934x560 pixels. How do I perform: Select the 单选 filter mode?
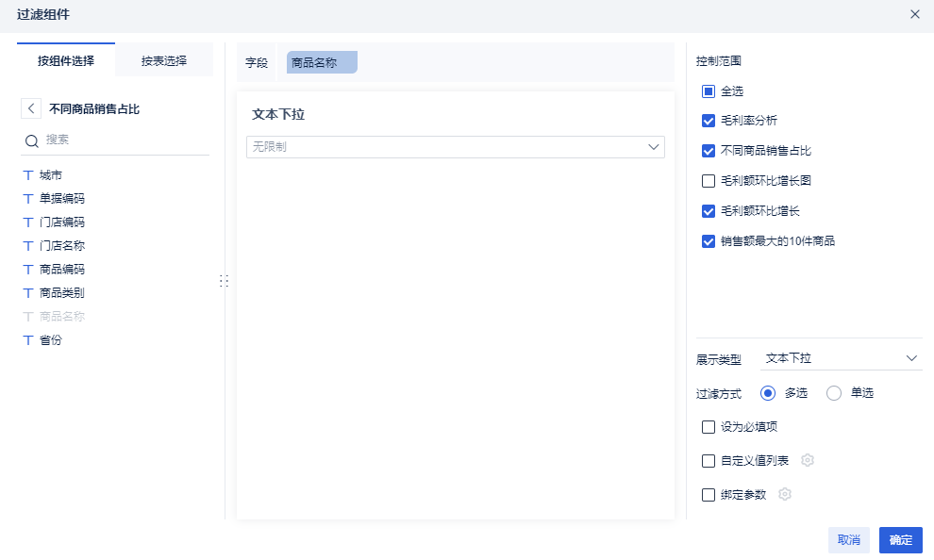pyautogui.click(x=834, y=393)
